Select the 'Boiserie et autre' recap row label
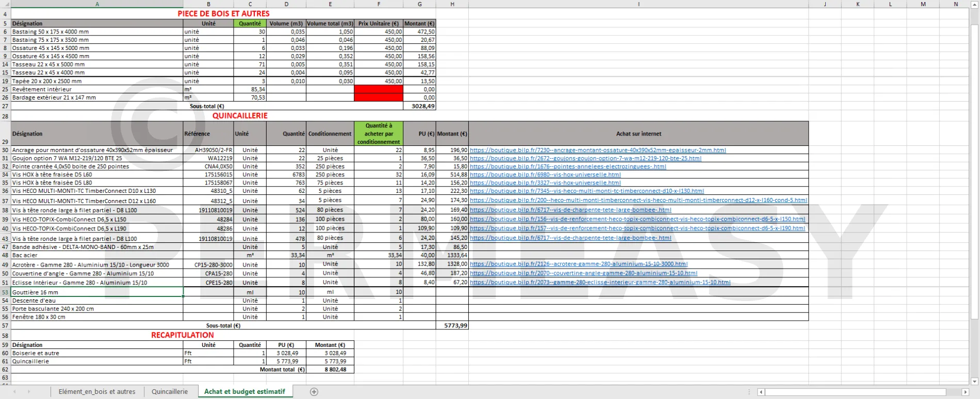This screenshot has width=980, height=399. point(97,353)
